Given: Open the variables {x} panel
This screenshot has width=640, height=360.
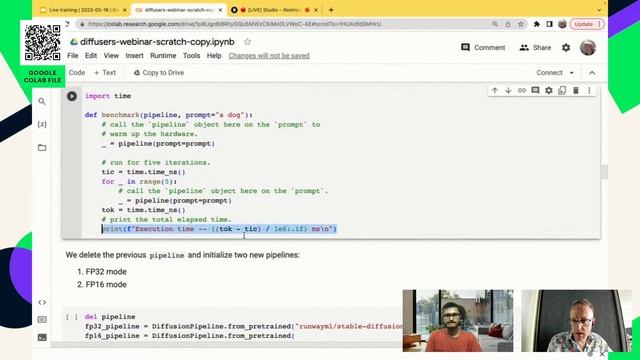Looking at the screenshot, I should (42, 124).
